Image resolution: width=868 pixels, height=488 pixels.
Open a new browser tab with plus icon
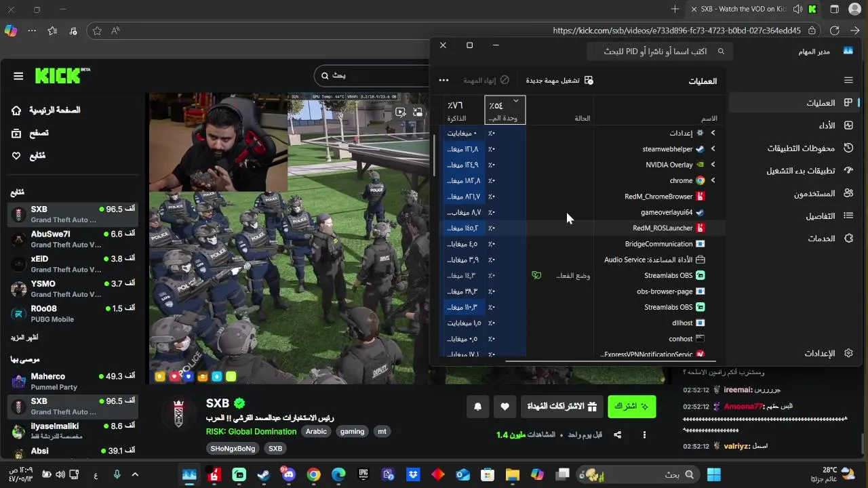(x=675, y=9)
